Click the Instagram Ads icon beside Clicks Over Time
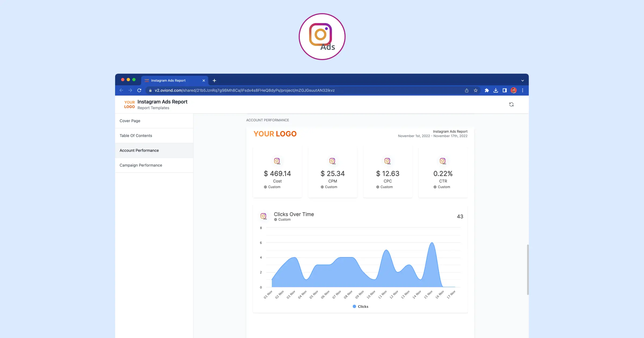This screenshot has width=644, height=338. [x=264, y=216]
